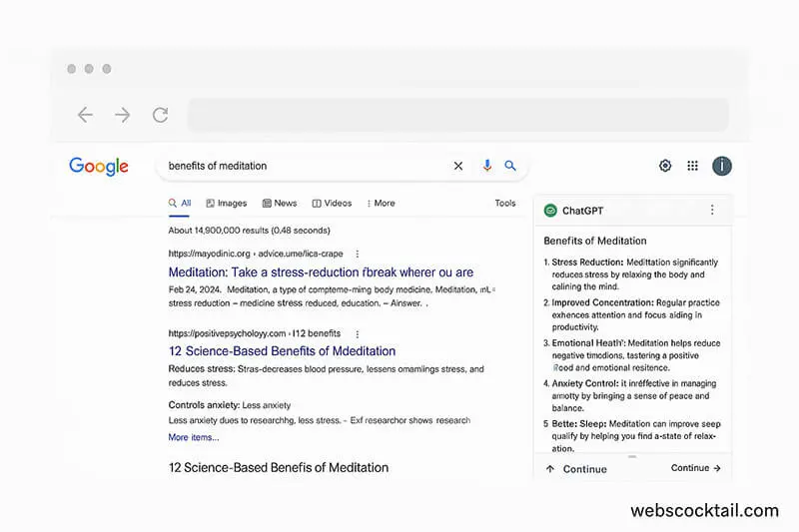Image resolution: width=799 pixels, height=532 pixels.
Task: Click 'About 14,900,000 results' stats text
Action: tap(249, 231)
